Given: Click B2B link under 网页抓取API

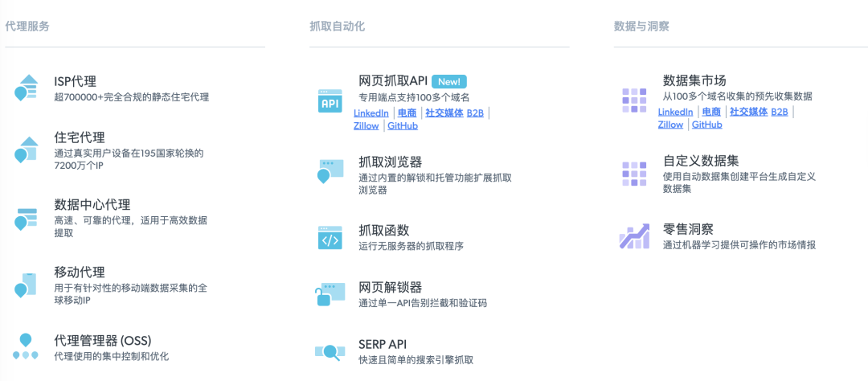Looking at the screenshot, I should click(x=476, y=113).
